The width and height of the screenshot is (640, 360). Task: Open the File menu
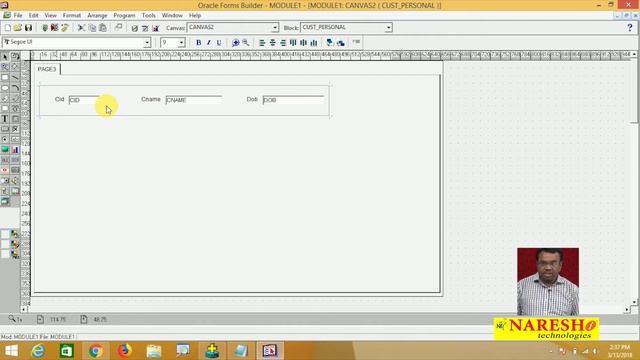point(18,16)
